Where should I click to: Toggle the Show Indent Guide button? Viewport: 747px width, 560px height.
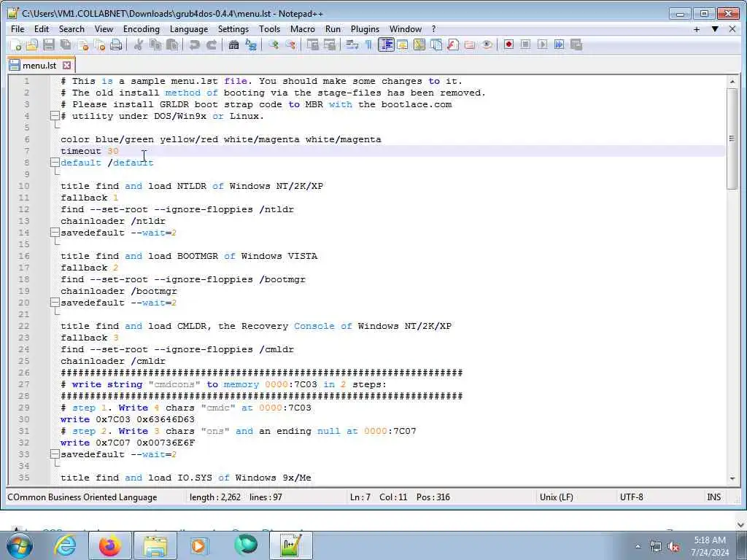pyautogui.click(x=386, y=44)
